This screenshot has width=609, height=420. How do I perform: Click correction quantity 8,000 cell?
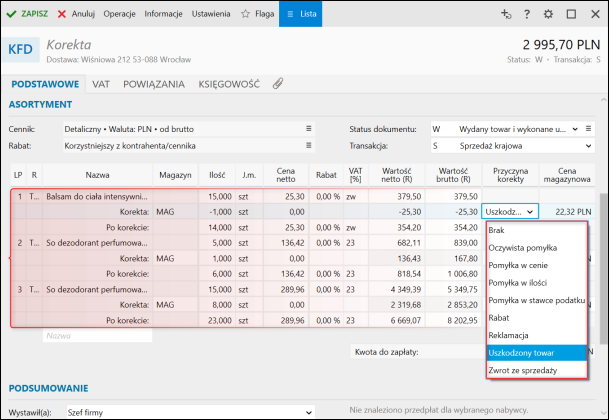(x=217, y=305)
